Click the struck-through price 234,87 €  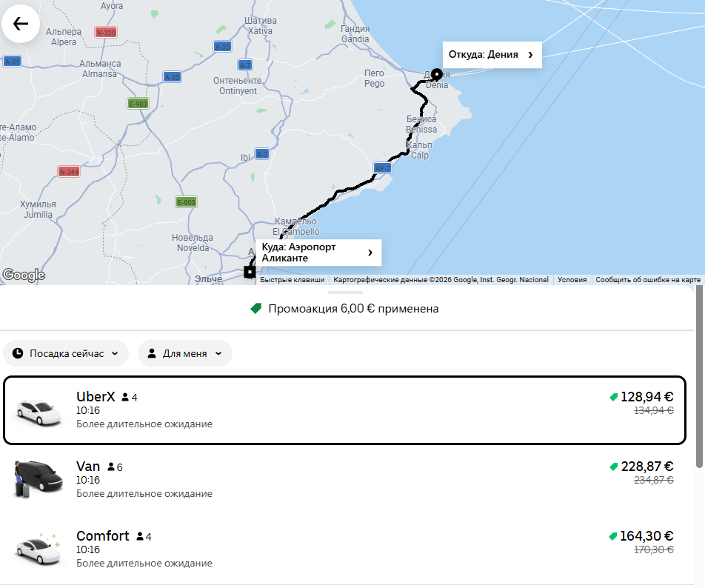[x=654, y=480]
